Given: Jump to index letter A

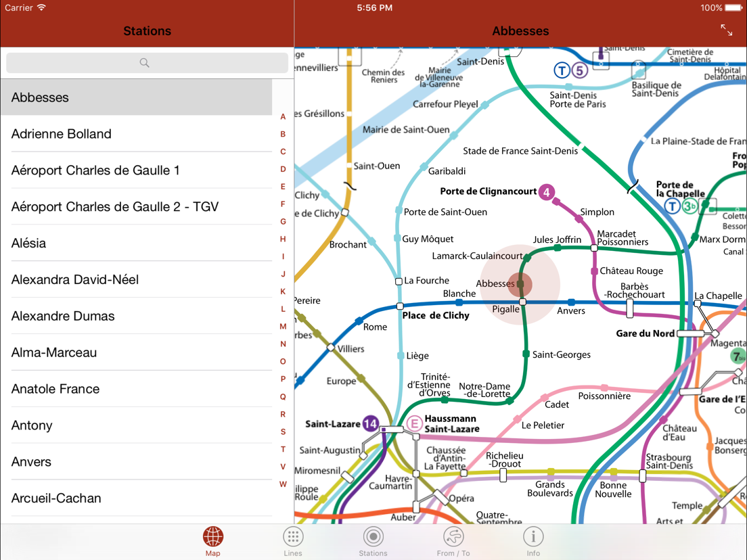Looking at the screenshot, I should click(283, 116).
